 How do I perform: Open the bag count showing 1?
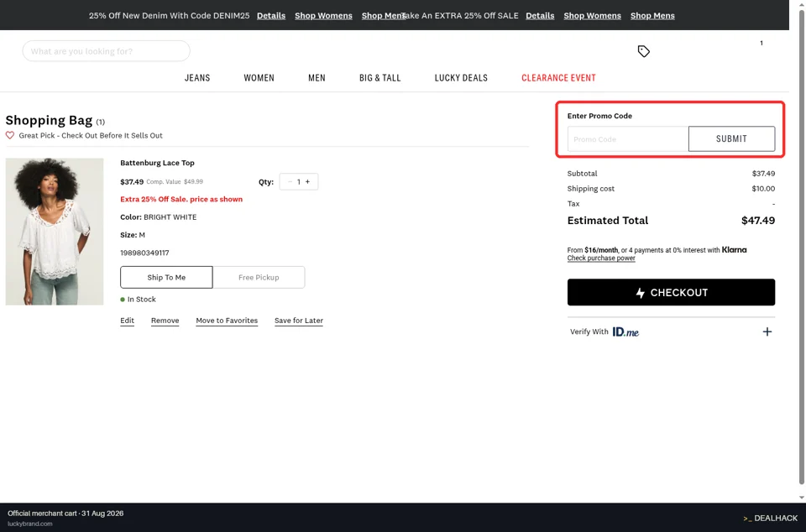point(762,43)
